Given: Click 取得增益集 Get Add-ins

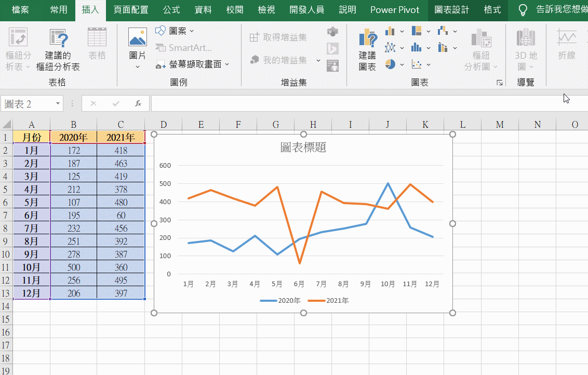Looking at the screenshot, I should 278,37.
